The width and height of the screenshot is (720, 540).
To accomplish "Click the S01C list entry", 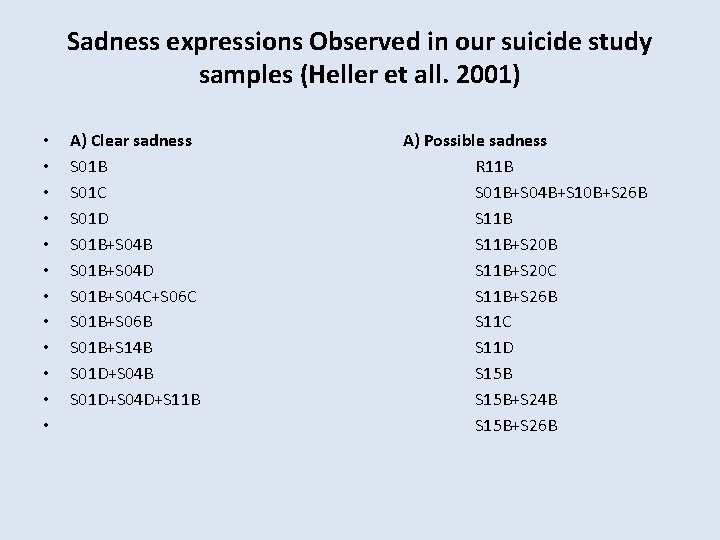I will coord(88,192).
